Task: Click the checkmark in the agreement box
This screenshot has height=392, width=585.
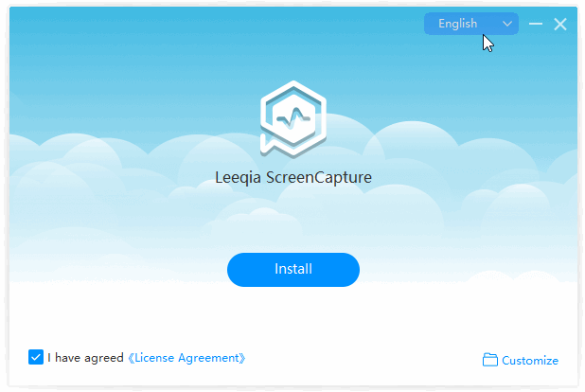Action: 36,357
